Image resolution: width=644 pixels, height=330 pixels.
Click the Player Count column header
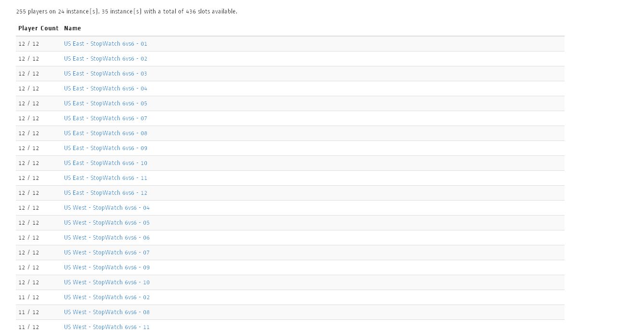39,28
